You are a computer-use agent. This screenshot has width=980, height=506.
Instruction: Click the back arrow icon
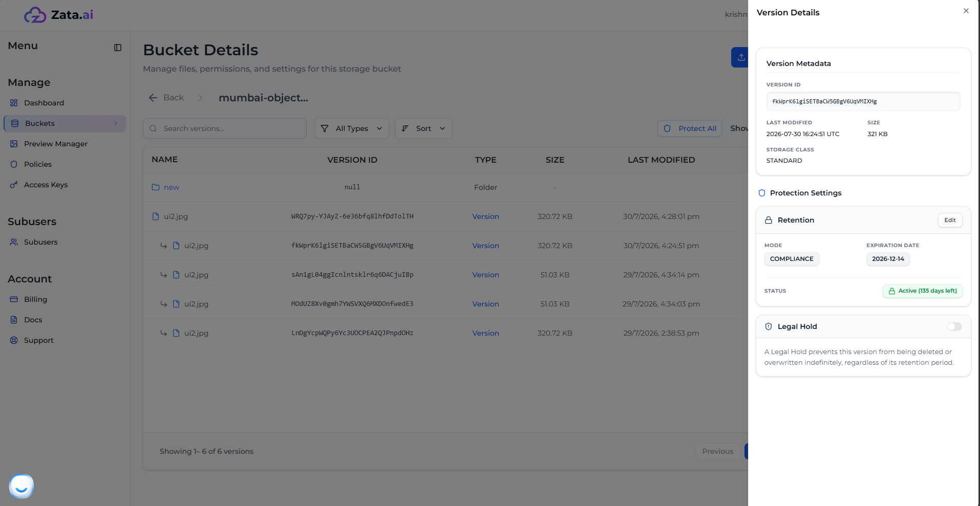click(x=153, y=98)
